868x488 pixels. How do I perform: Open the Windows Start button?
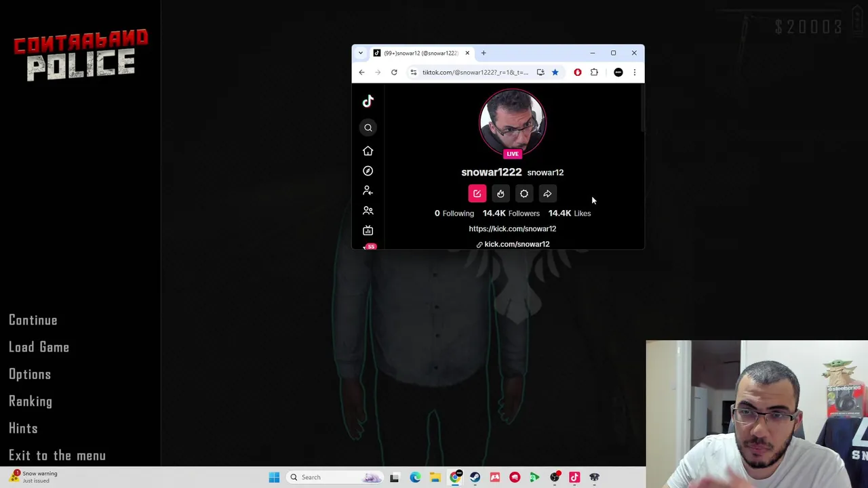coord(274,477)
